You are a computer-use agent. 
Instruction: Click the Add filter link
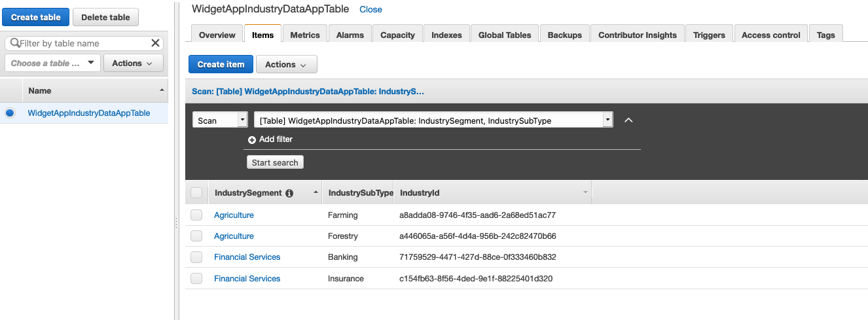coord(276,139)
